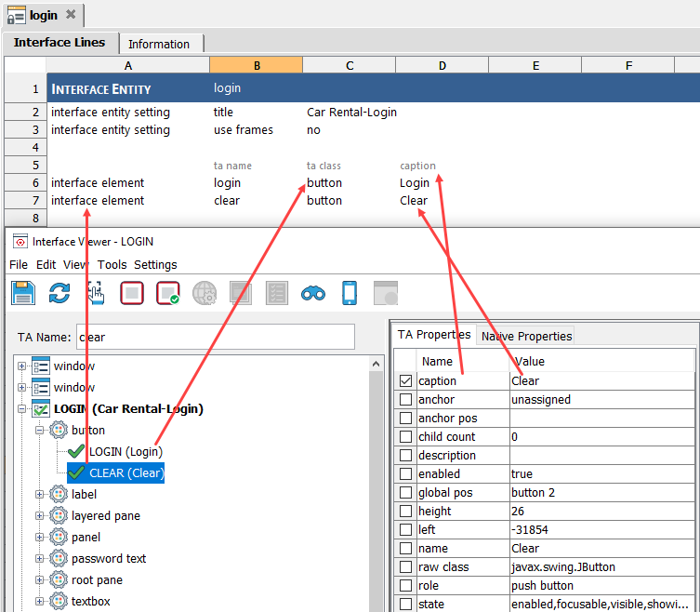Click the root pane gear icon
Viewport: 700px width, 612px height.
coord(59,579)
